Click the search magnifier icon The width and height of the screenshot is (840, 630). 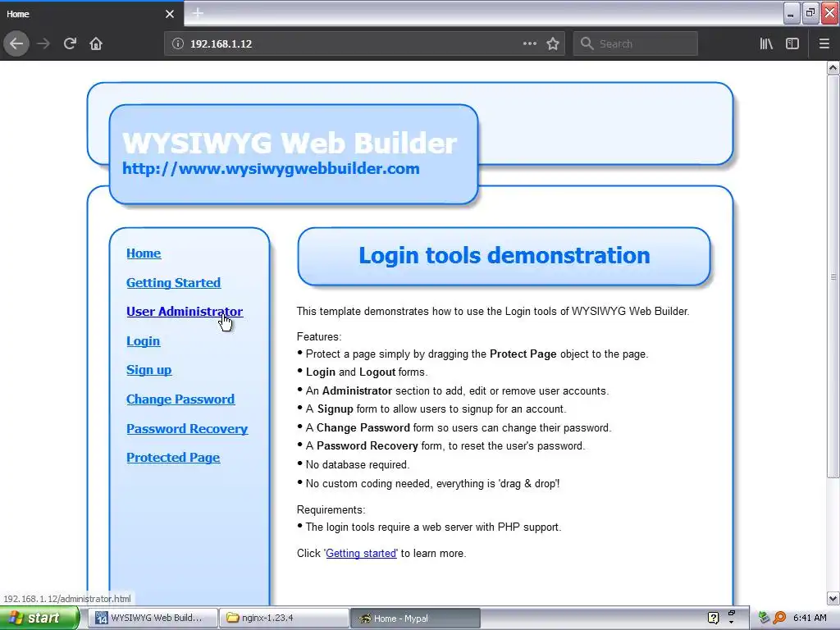coord(587,43)
